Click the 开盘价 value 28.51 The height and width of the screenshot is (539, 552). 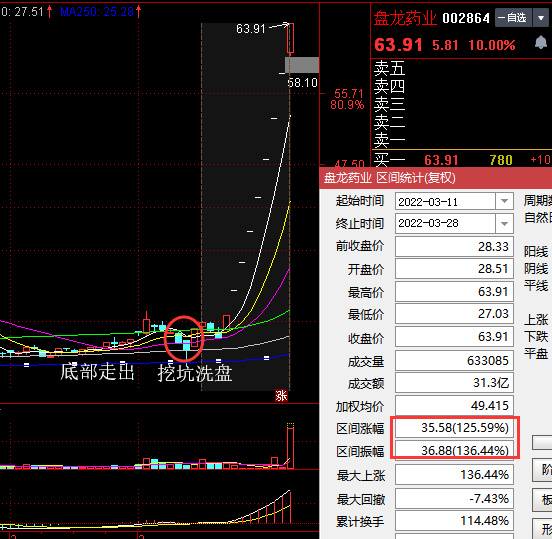(454, 269)
